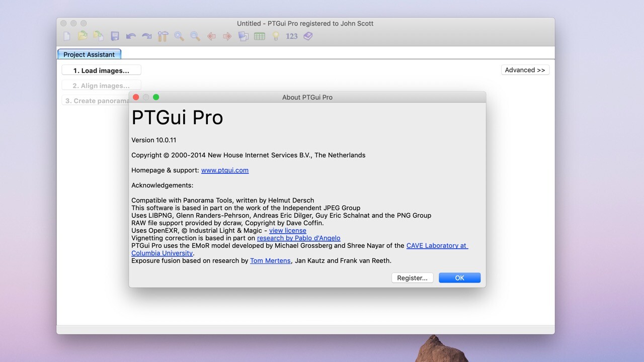Open the help book icon

tap(307, 36)
